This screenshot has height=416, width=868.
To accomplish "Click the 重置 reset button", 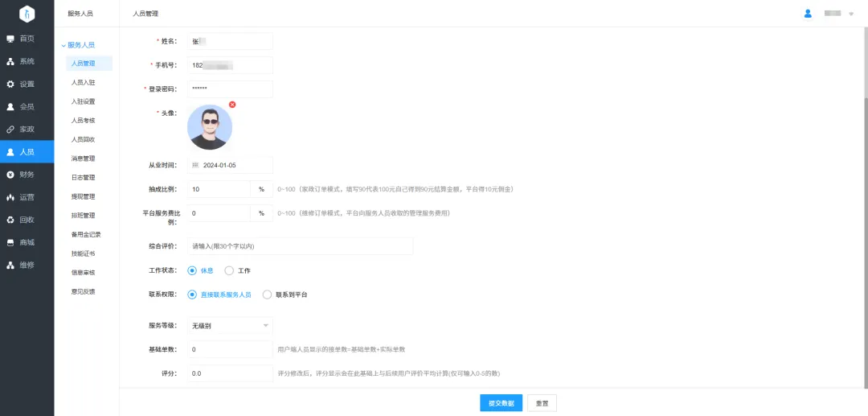I will pyautogui.click(x=542, y=403).
